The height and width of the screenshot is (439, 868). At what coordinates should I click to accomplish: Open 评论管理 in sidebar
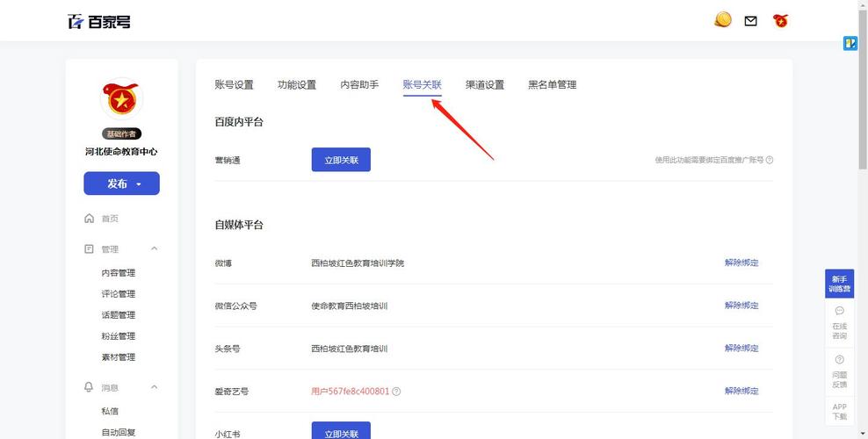(119, 294)
